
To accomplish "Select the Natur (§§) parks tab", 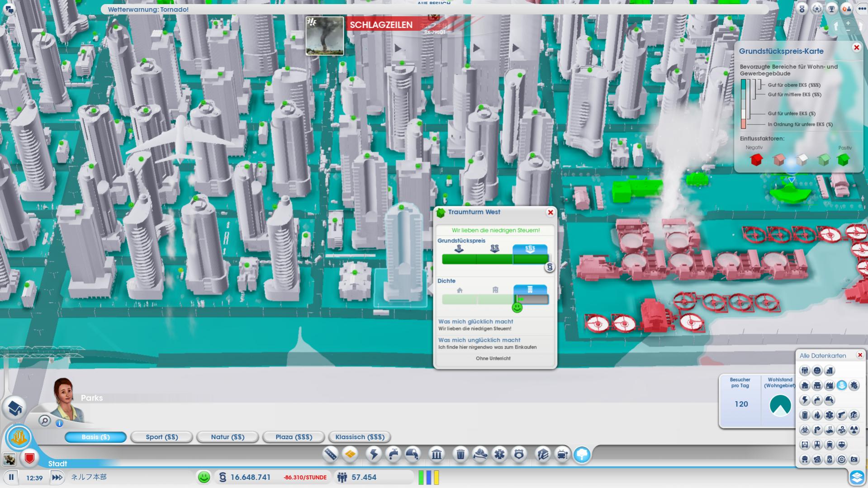I will pos(228,437).
